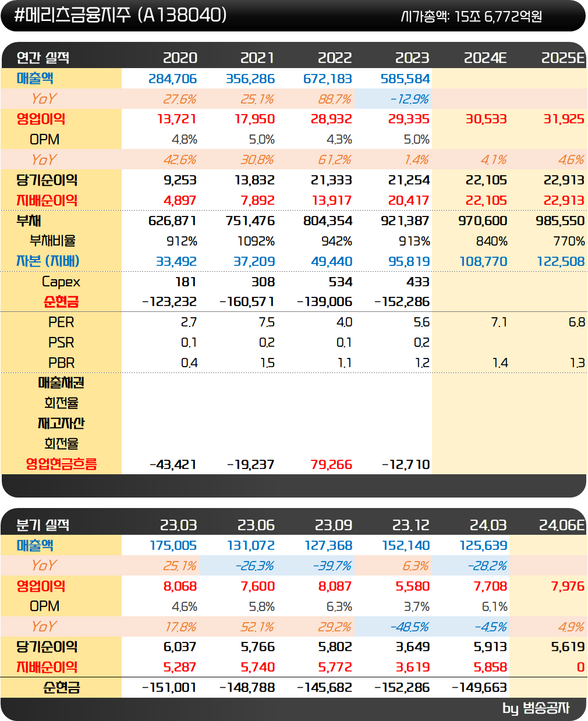This screenshot has width=588, height=721.
Task: Select PBR value 1.5
Action: [267, 363]
